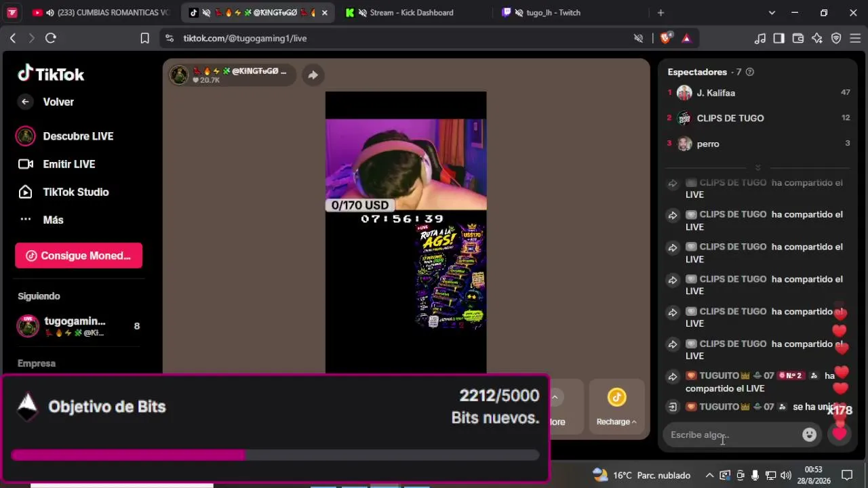Open the emoji picker in chat
Image resolution: width=868 pixels, height=488 pixels.
(809, 435)
